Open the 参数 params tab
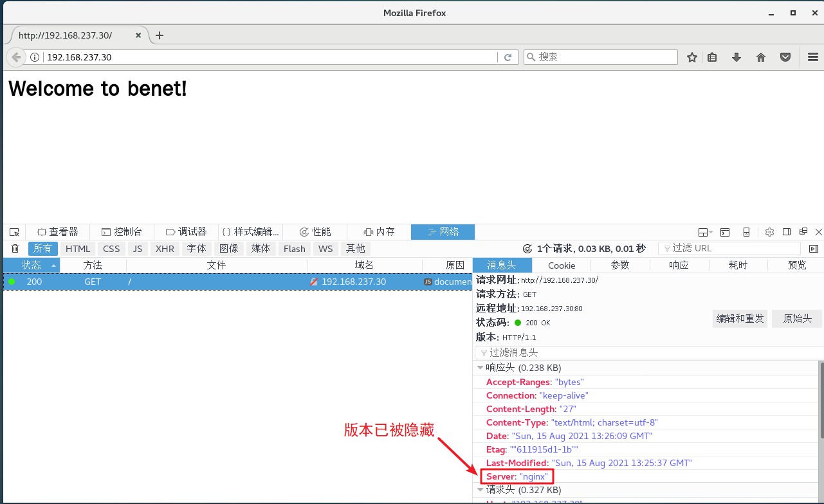Viewport: 824px width, 504px height. (x=620, y=265)
